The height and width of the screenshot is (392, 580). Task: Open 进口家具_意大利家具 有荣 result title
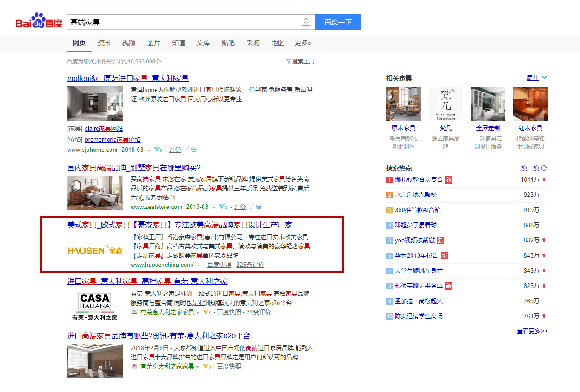point(147,281)
